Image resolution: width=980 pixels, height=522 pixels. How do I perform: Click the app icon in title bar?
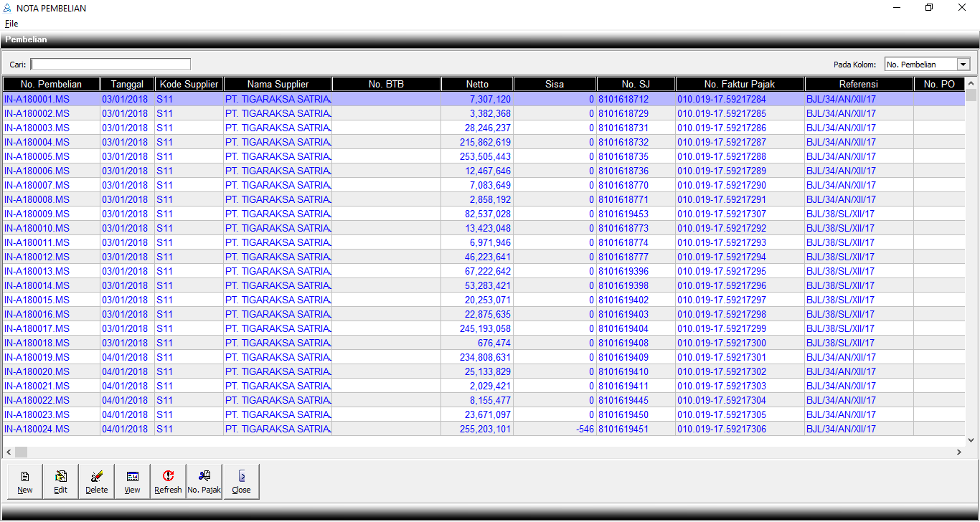click(x=7, y=8)
